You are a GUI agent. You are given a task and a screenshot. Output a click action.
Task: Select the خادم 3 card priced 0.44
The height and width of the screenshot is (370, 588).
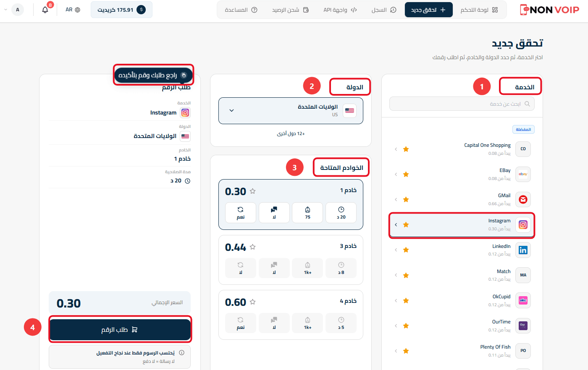tap(291, 260)
